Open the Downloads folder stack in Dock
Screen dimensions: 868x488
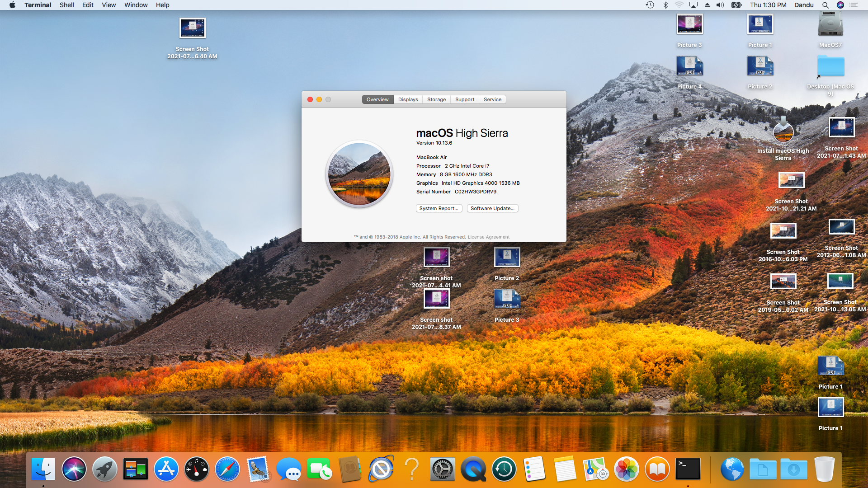[794, 469]
